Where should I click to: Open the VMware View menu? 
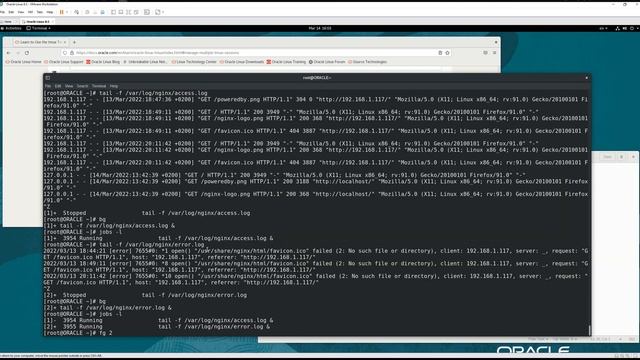tap(21, 12)
